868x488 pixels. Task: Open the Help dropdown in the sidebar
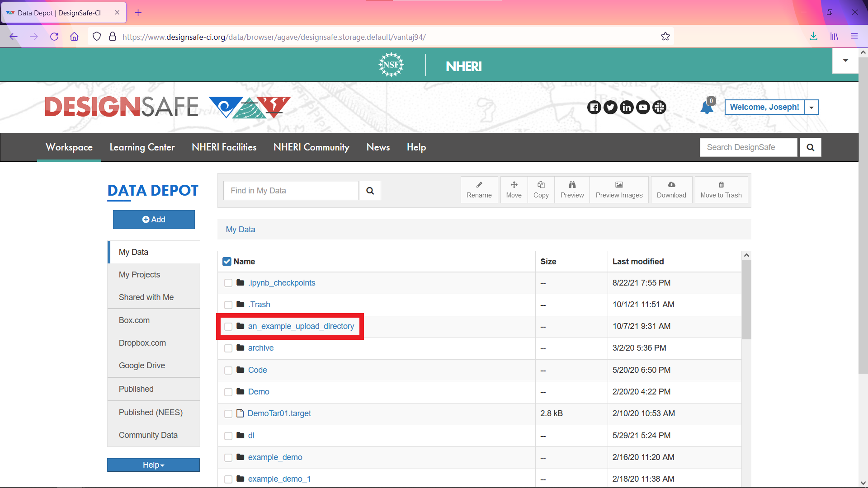(x=153, y=465)
